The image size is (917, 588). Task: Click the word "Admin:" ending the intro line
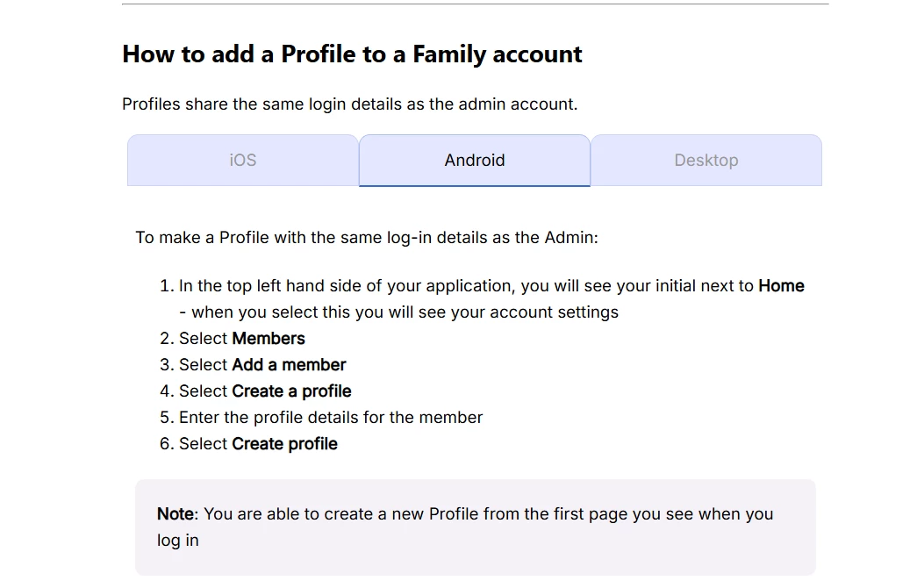click(571, 238)
